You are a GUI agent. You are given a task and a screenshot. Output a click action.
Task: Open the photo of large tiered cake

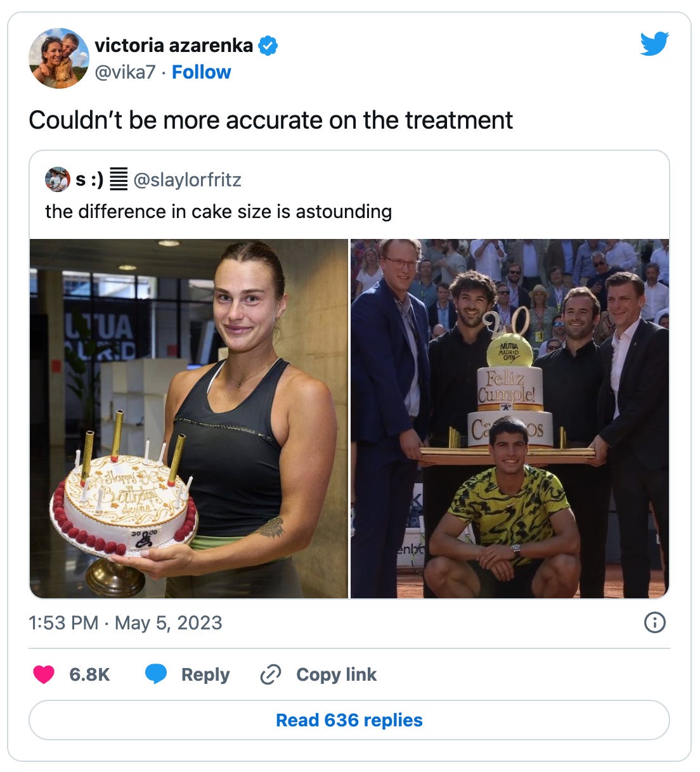coord(510,418)
